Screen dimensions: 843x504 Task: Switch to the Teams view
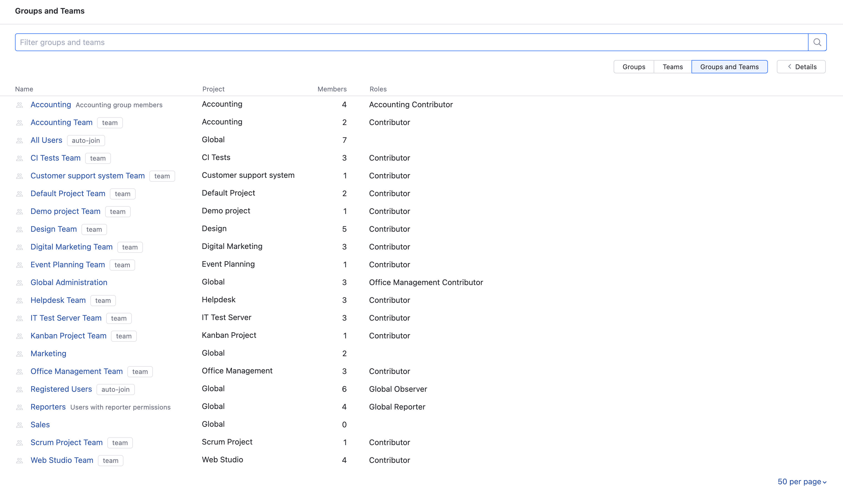tap(673, 67)
